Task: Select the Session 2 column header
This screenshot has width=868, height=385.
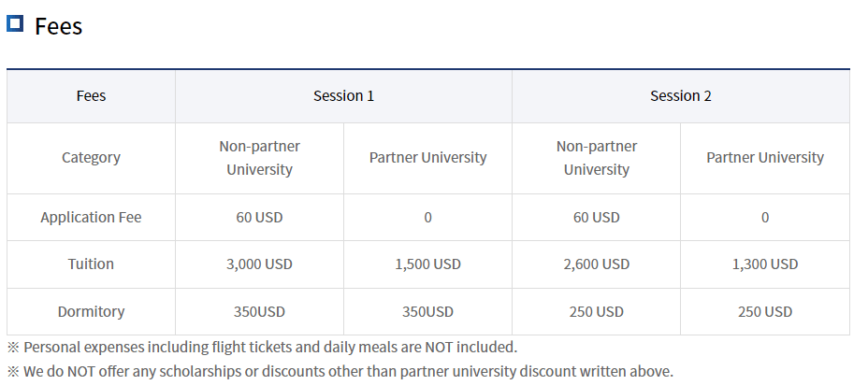Action: (680, 95)
